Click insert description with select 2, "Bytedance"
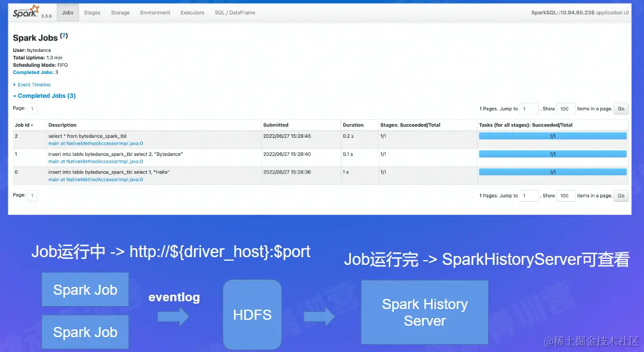Screen dimensions: 644x352 [x=115, y=154]
